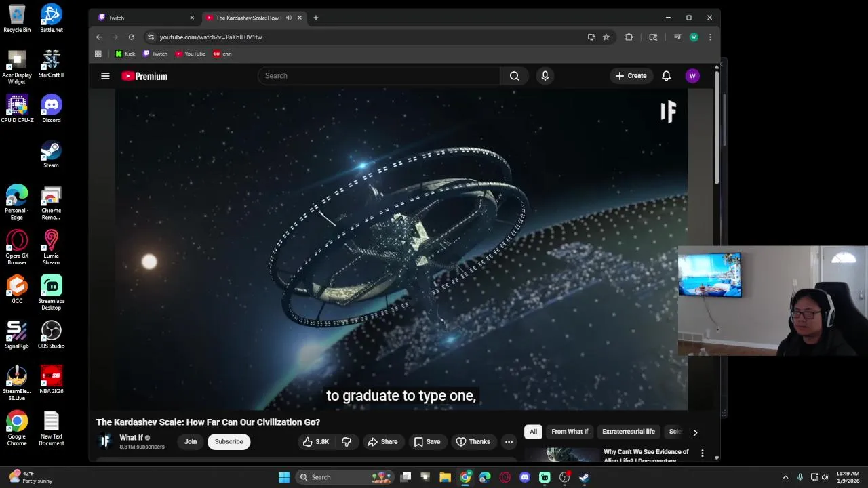This screenshot has width=868, height=488.
Task: Open Chrome profile avatar in toolbar
Action: (694, 37)
